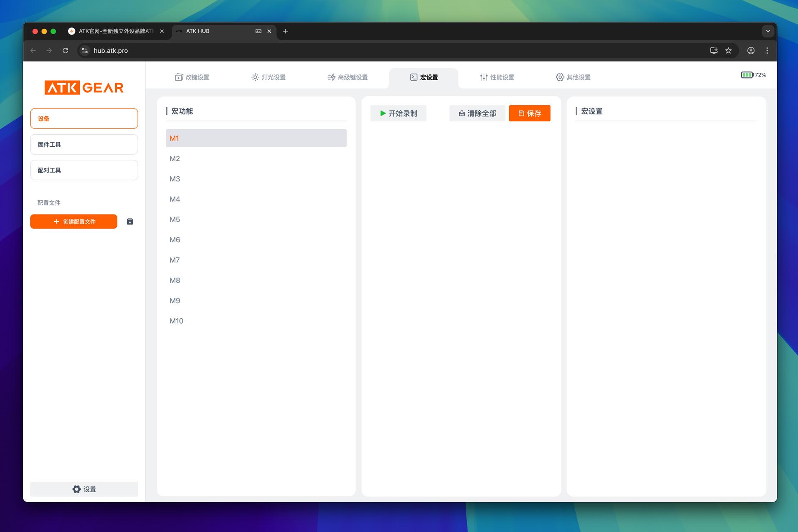This screenshot has width=798, height=532.
Task: Start recording with 开始录制
Action: coord(398,113)
